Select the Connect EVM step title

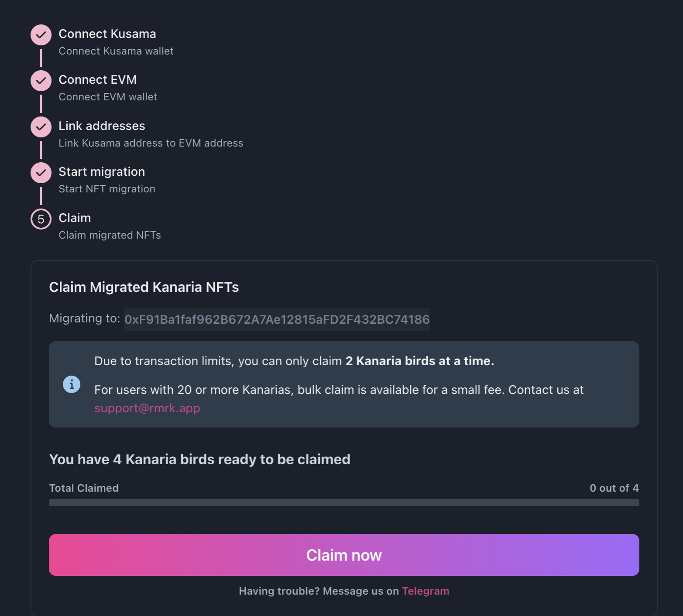point(98,80)
